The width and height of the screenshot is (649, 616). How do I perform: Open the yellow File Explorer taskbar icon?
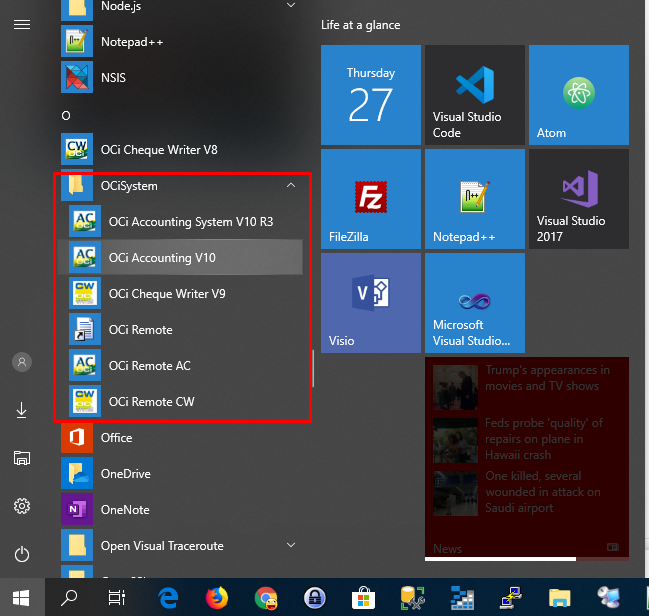coord(560,598)
